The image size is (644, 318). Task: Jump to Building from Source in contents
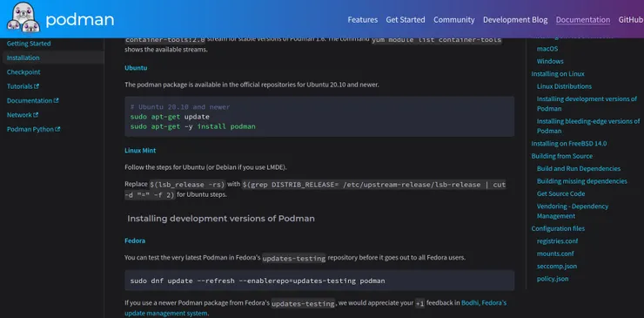561,156
